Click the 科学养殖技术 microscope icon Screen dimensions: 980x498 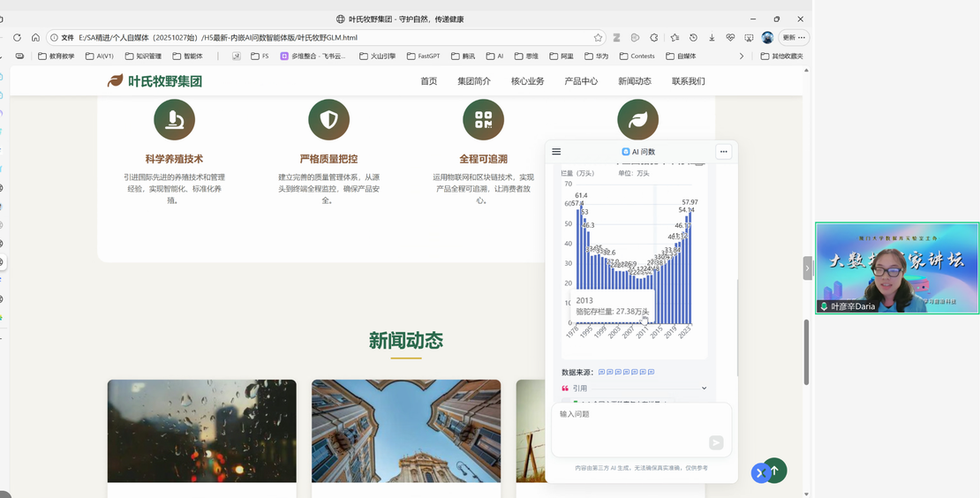click(x=174, y=119)
